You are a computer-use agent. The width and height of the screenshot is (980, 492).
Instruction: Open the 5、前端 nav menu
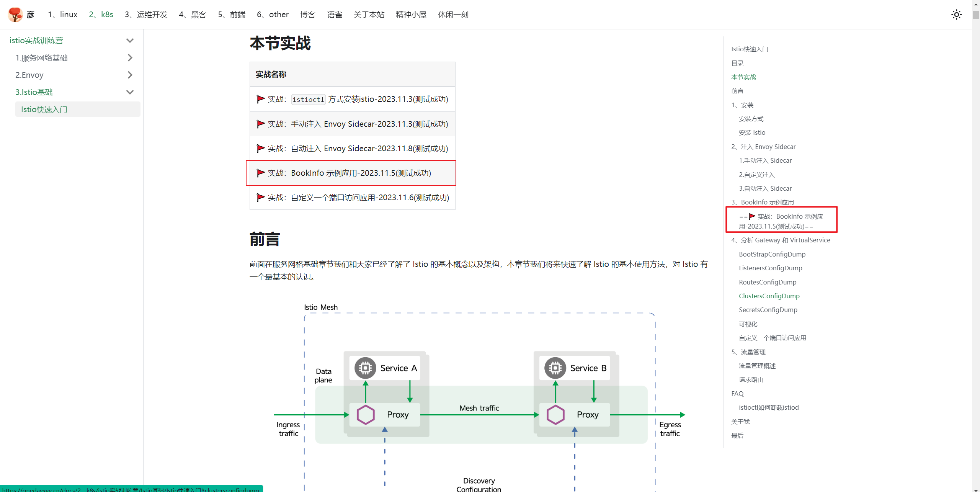pos(232,15)
